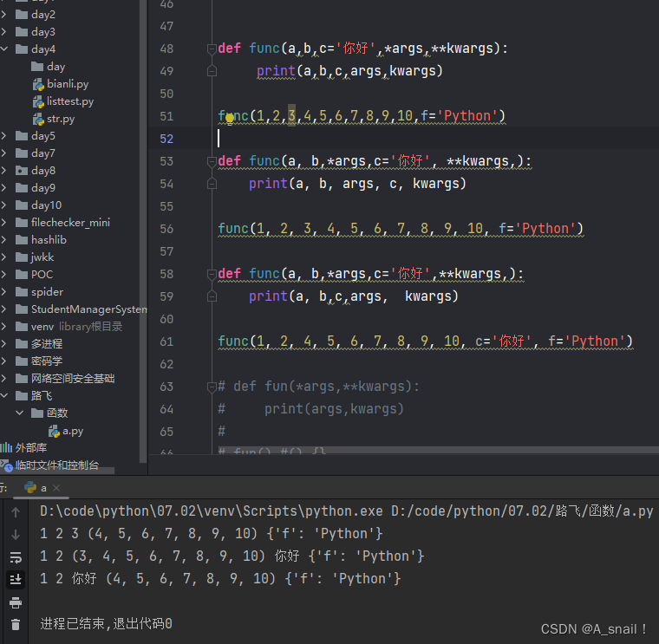Viewport: 659px width, 644px height.
Task: Expand the day5 folder
Action: coord(6,136)
